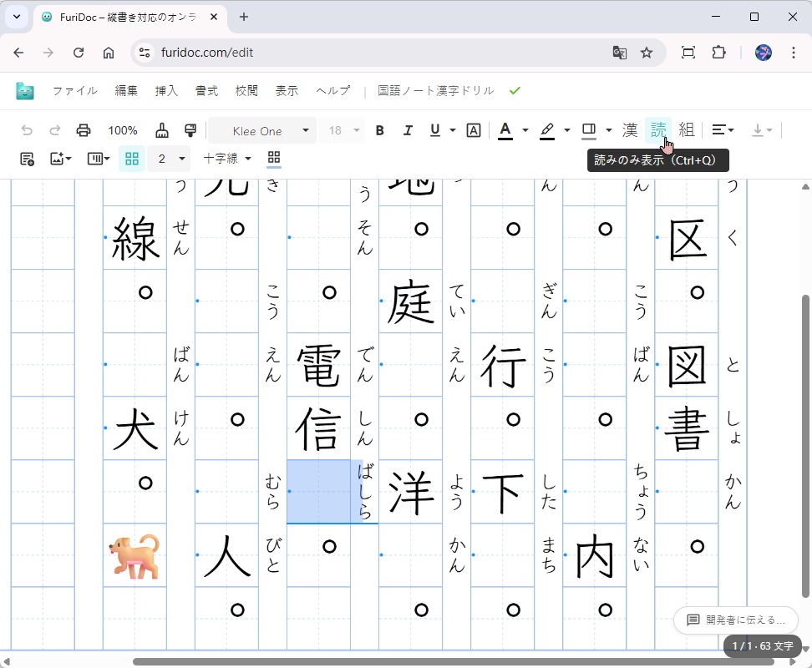Image resolution: width=812 pixels, height=668 pixels.
Task: Click the document title 国語ノート漢字ドリル
Action: tap(435, 91)
